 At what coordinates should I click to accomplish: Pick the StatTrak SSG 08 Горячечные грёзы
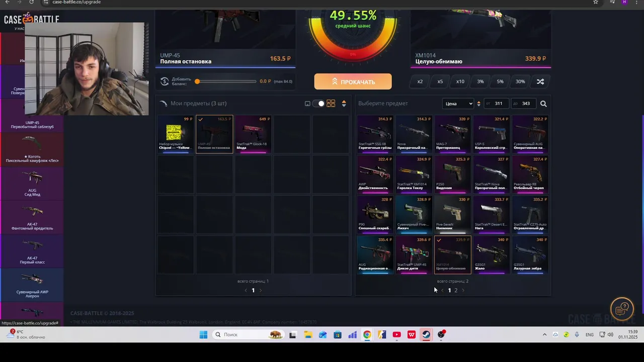click(x=375, y=134)
